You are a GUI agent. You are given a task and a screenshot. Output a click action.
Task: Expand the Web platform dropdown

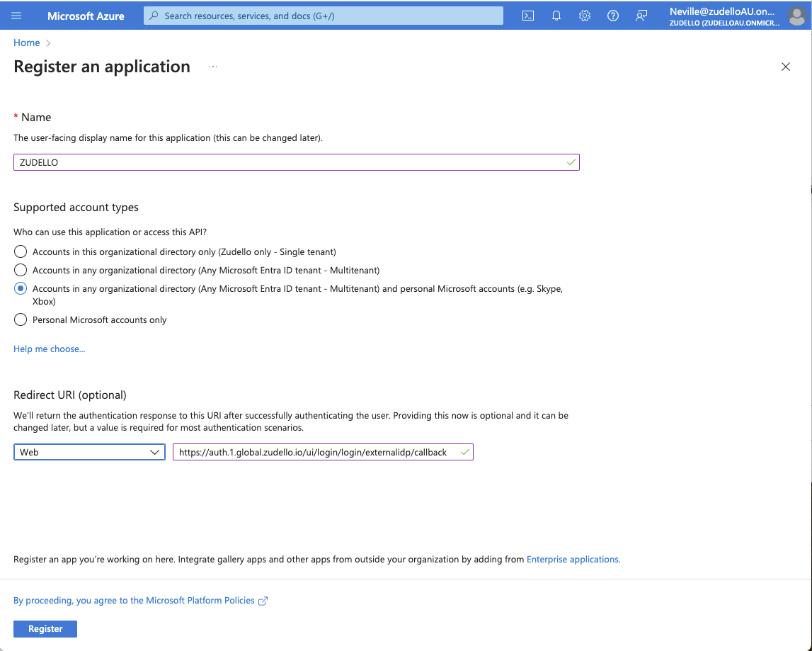[89, 452]
